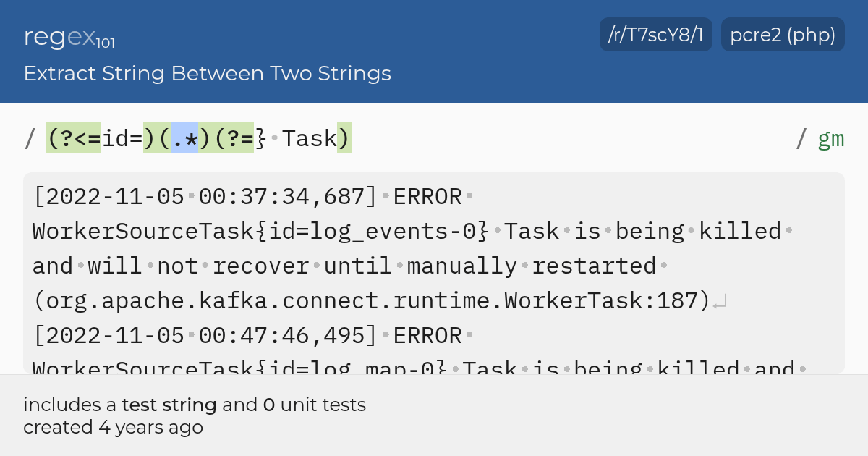Click the blue highlighted .* token

(184, 138)
